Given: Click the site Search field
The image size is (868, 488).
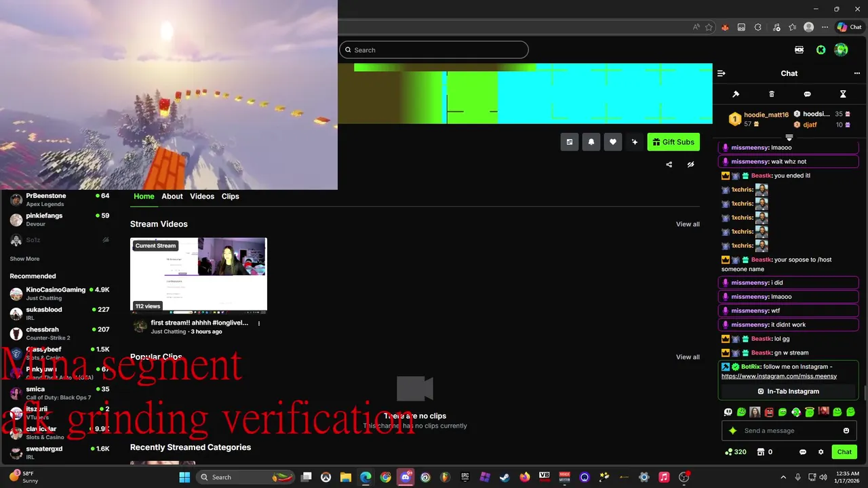Looking at the screenshot, I should pyautogui.click(x=434, y=49).
